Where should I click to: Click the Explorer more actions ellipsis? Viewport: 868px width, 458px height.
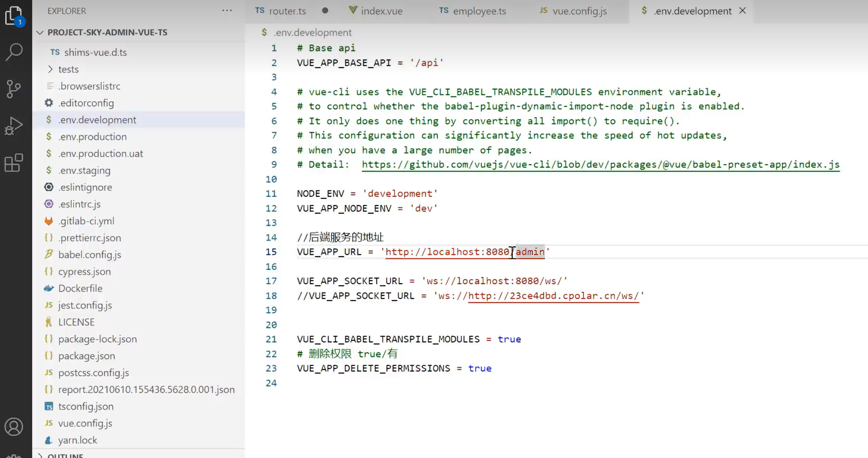tap(227, 11)
